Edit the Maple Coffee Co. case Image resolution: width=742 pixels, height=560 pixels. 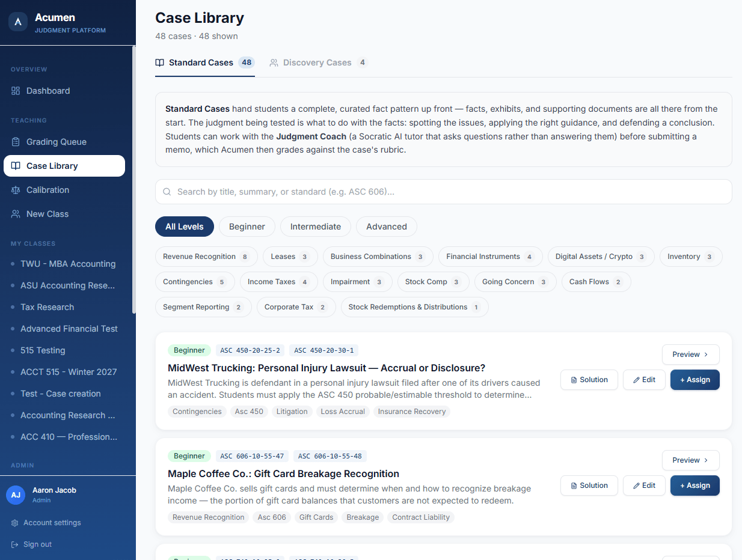[644, 485]
